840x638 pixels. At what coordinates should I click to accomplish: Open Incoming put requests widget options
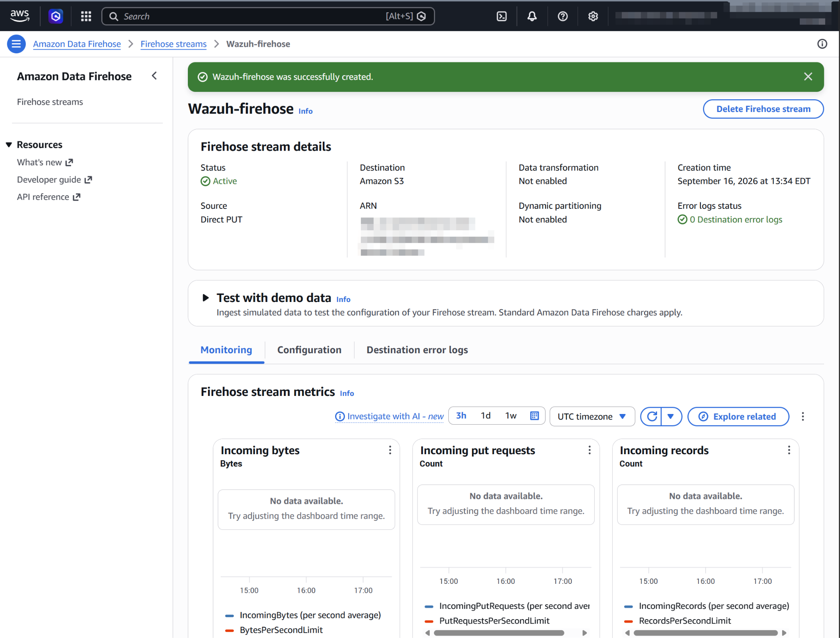pyautogui.click(x=589, y=450)
